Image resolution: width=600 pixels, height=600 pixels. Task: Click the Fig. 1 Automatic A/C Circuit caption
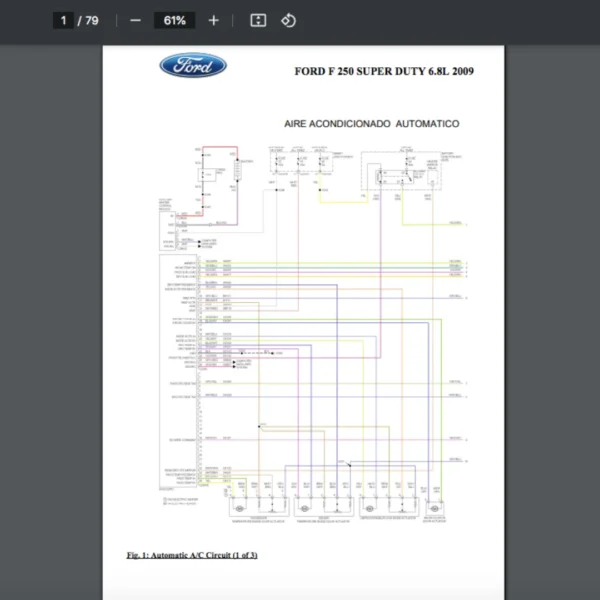192,554
